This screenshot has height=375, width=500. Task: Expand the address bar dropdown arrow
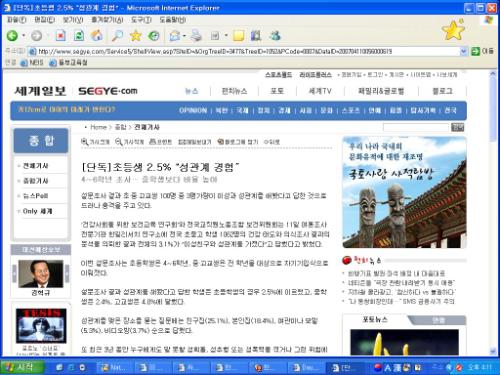click(x=463, y=51)
